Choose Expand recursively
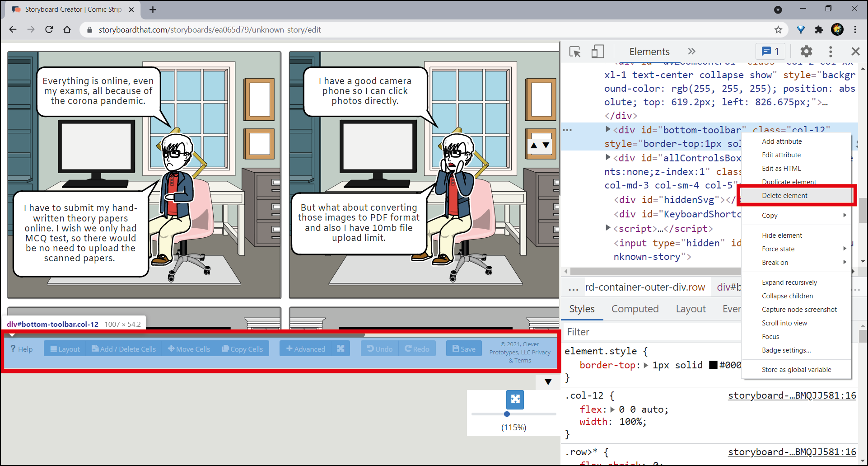 click(789, 282)
